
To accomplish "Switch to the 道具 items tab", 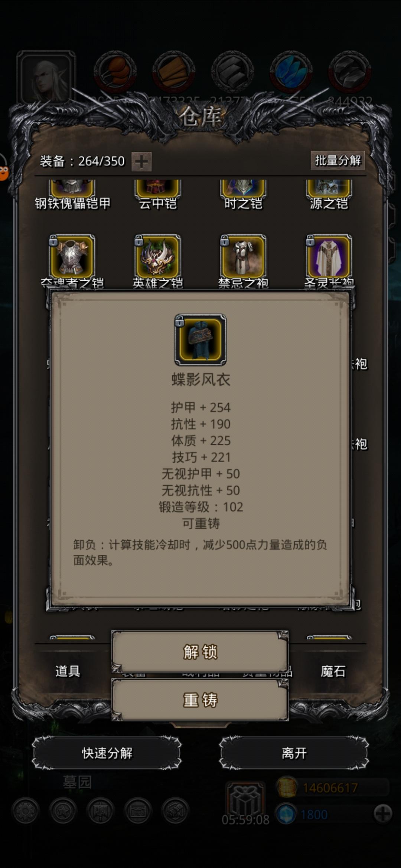I will [x=68, y=671].
